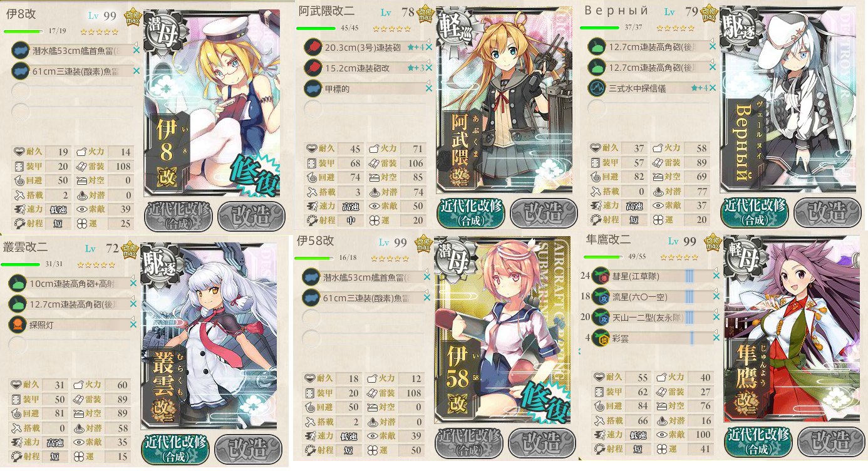This screenshot has height=471, width=868.
Task: Click the 彩雲 recon plane icon
Action: point(602,338)
